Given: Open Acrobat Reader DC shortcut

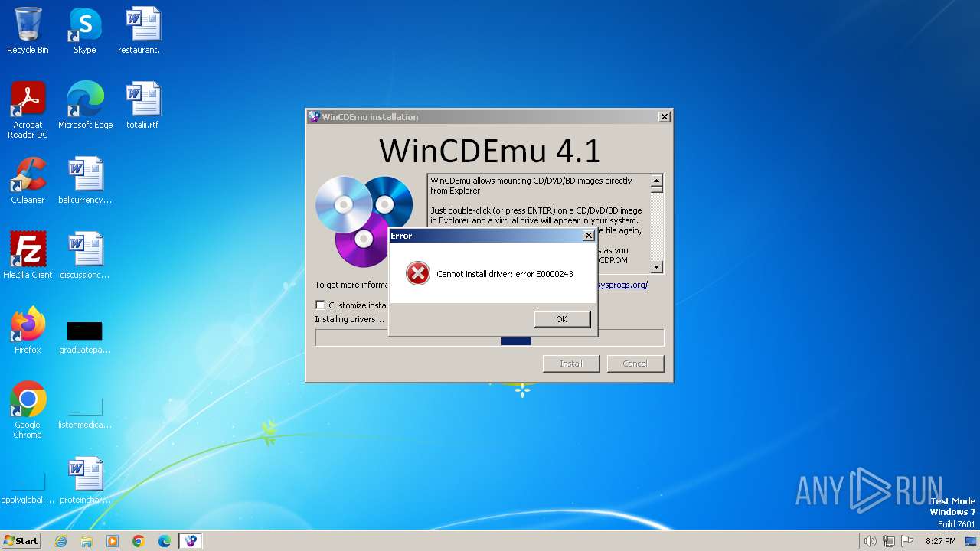Looking at the screenshot, I should (28, 110).
